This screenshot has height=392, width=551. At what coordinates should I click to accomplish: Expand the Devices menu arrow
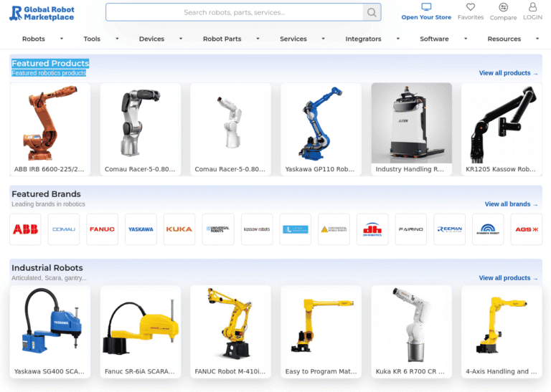coord(181,39)
